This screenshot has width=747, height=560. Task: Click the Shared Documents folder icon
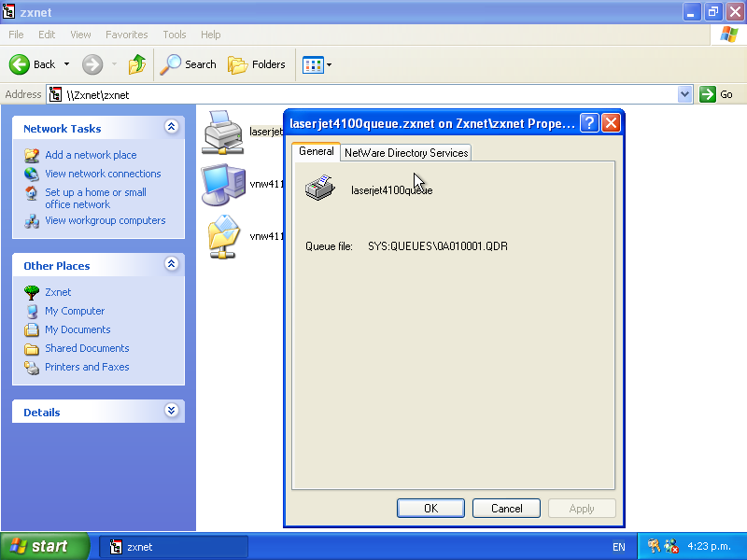click(x=32, y=349)
